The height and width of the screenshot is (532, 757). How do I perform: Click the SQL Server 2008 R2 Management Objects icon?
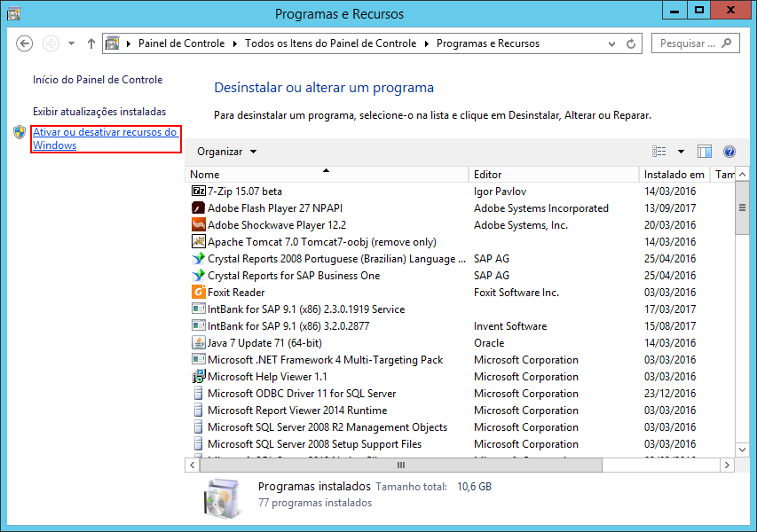point(199,427)
